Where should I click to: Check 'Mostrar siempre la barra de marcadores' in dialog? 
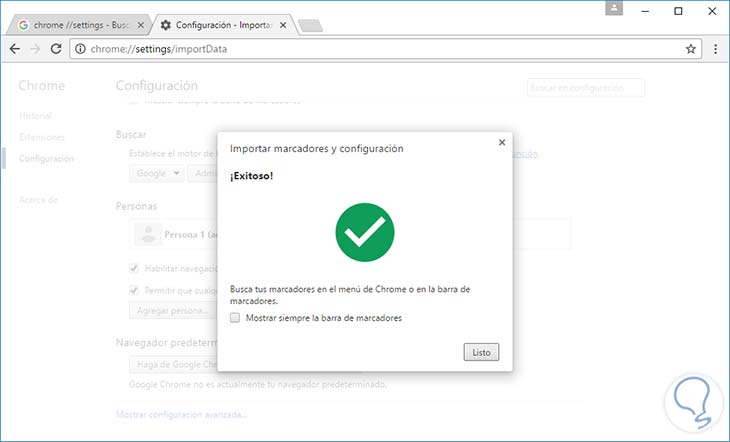coord(235,318)
